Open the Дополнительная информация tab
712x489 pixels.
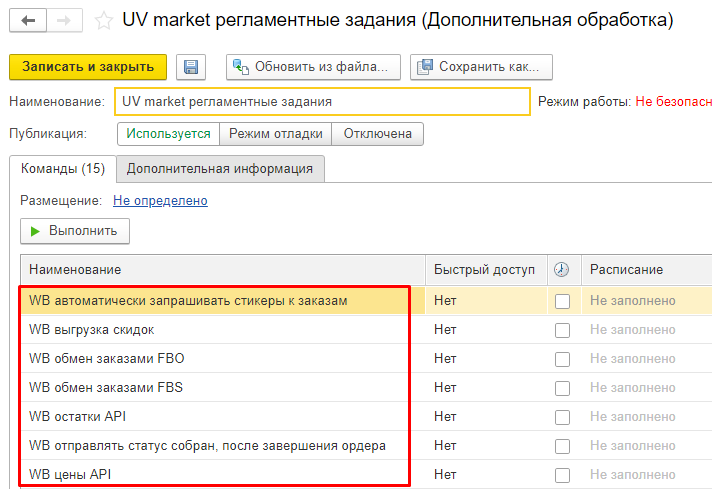click(x=220, y=169)
